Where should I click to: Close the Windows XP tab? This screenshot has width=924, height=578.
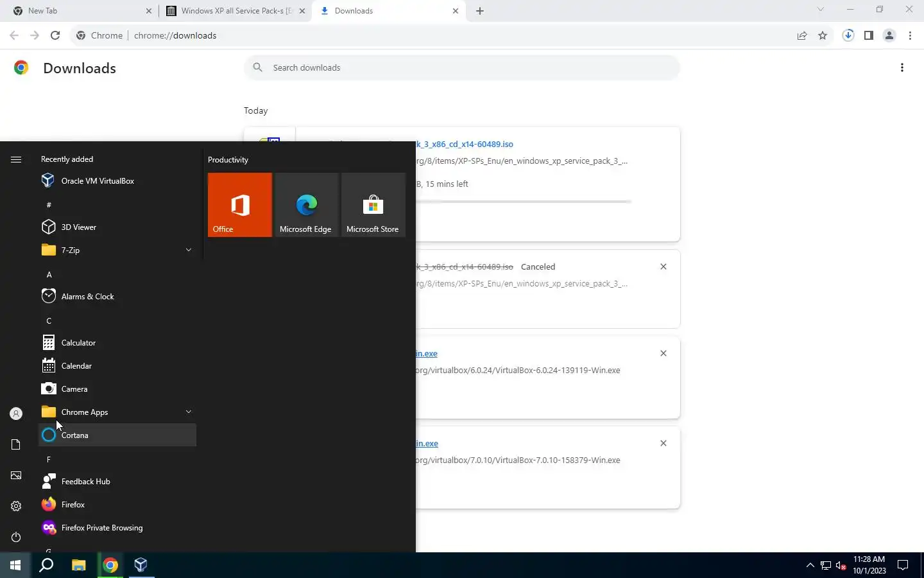pyautogui.click(x=302, y=11)
